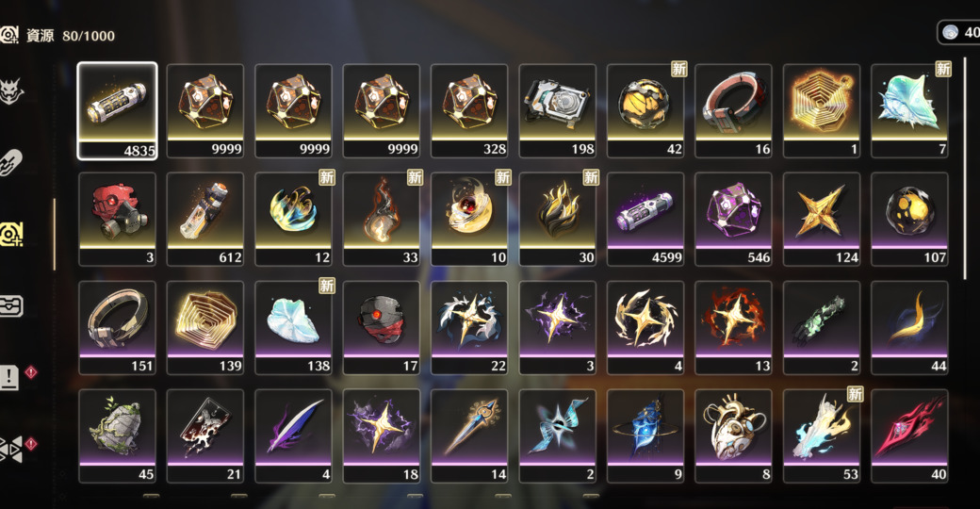Click the purple cube item showing 546
Image resolution: width=980 pixels, height=509 pixels.
click(x=734, y=220)
